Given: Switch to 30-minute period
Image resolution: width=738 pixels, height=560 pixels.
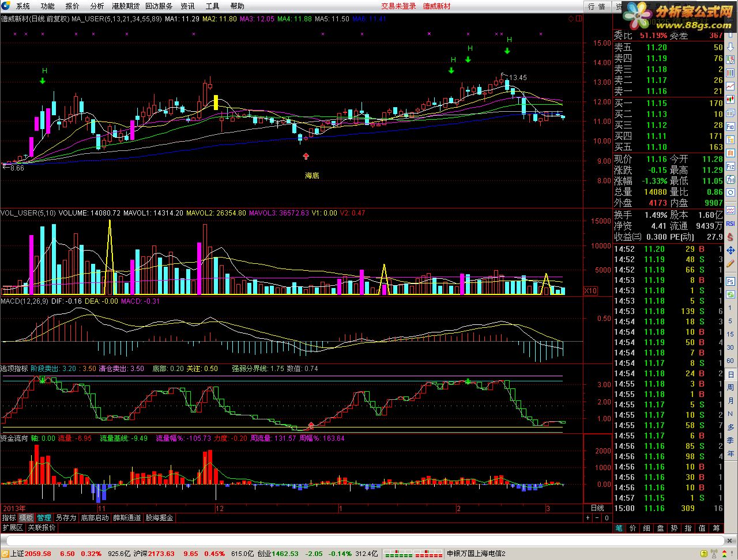Looking at the screenshot, I should click(731, 347).
